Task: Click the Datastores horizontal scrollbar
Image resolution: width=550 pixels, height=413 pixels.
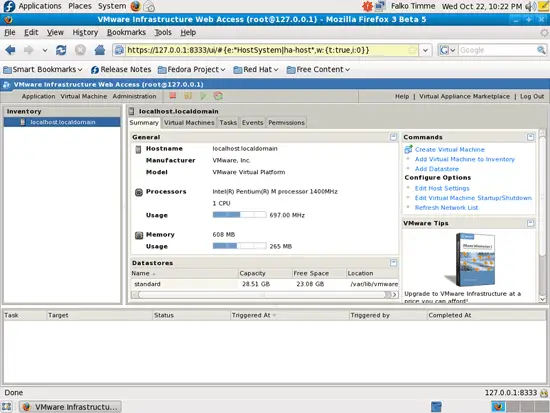Action: tap(265, 295)
